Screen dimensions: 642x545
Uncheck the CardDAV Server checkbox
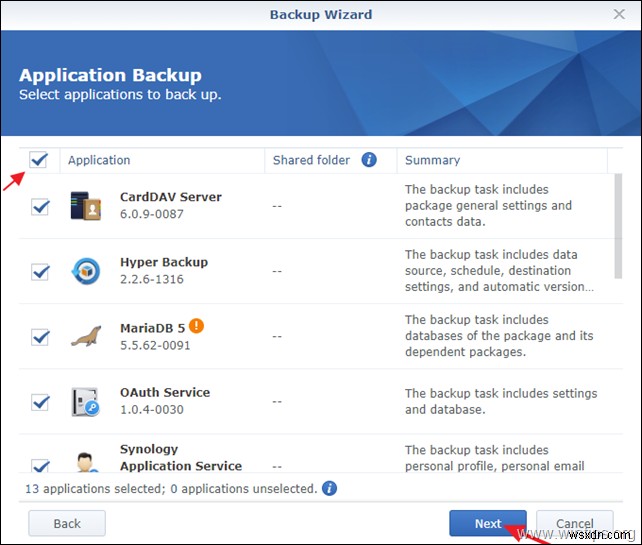point(40,206)
